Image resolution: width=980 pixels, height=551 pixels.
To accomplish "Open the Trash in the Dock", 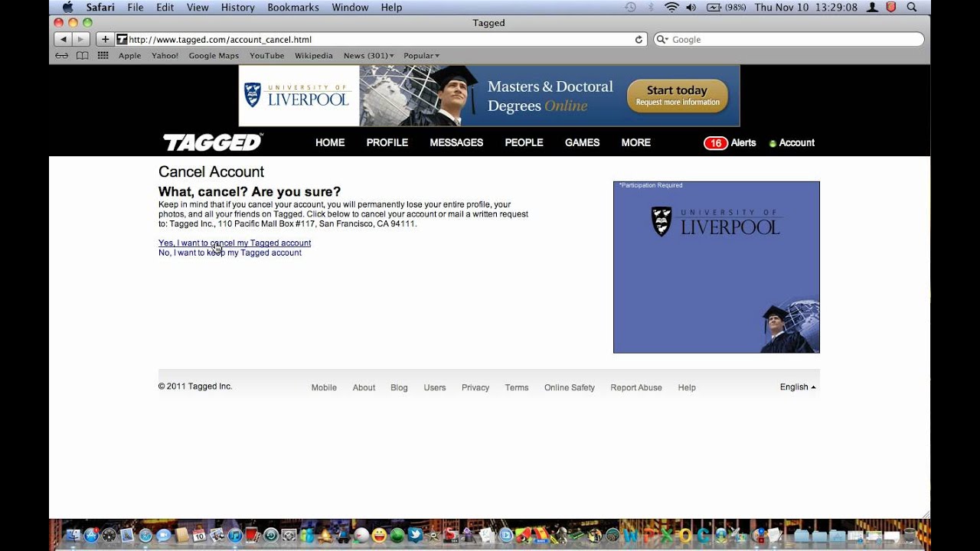I will [x=910, y=535].
